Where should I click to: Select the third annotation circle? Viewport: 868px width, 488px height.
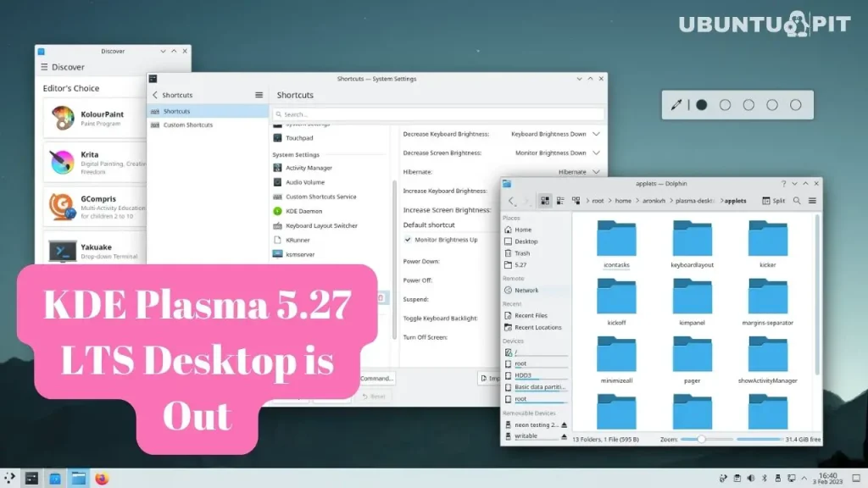(x=748, y=105)
